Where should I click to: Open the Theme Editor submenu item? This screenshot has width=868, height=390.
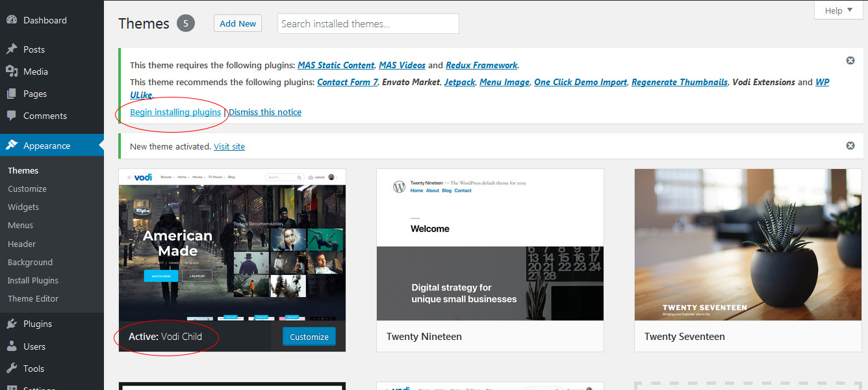tap(33, 298)
